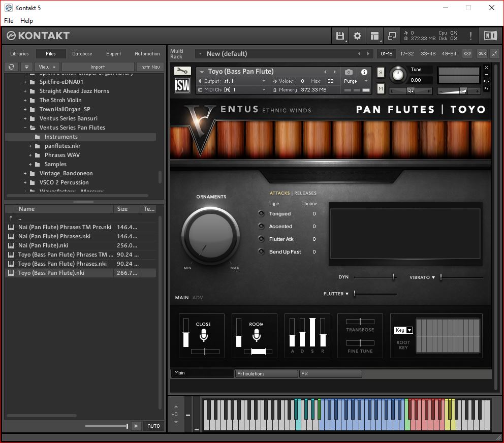Adjust the DYN slider
Screen dimensions: 504x443
375,277
